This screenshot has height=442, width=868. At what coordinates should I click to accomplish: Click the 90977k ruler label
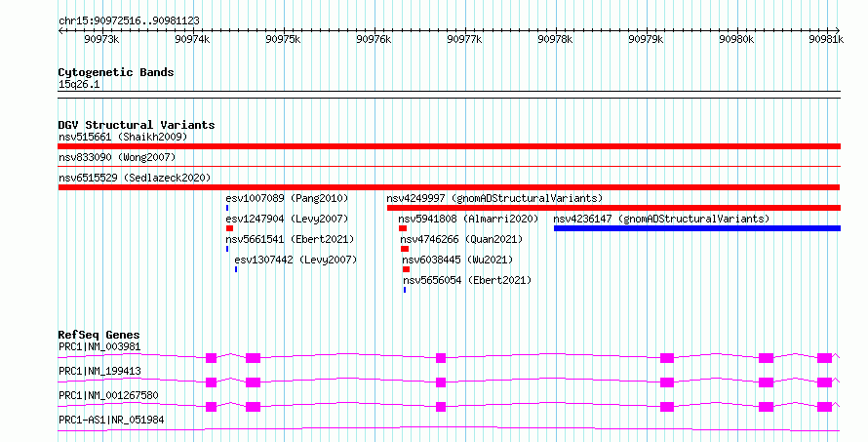(x=464, y=39)
